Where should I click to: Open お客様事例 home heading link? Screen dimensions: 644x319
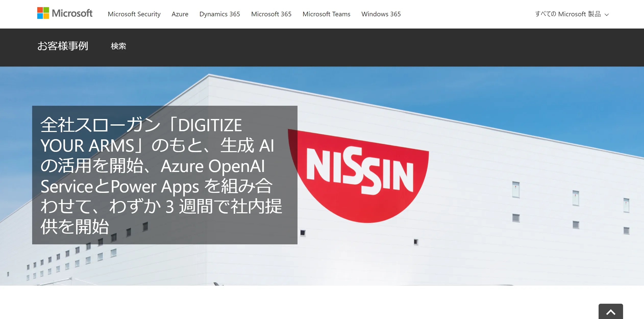(x=63, y=46)
